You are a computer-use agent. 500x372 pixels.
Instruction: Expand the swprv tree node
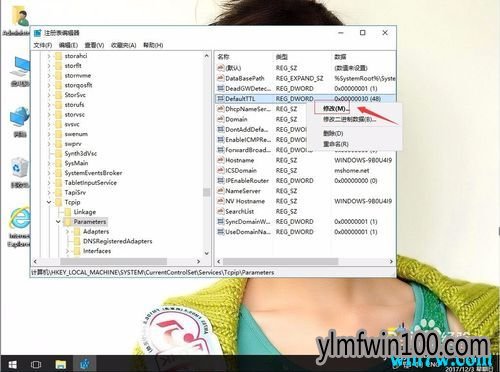(x=49, y=144)
